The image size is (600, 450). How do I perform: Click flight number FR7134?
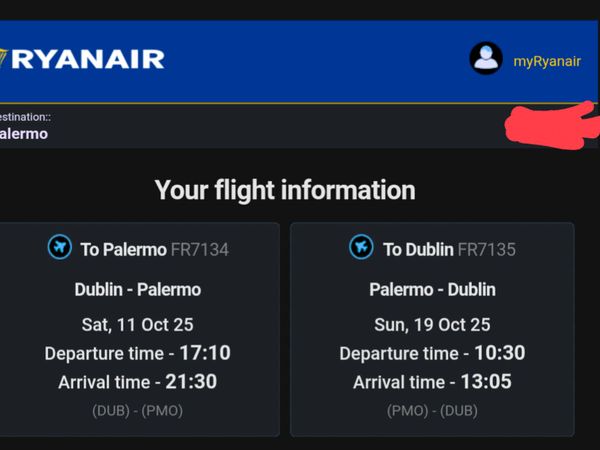click(199, 249)
